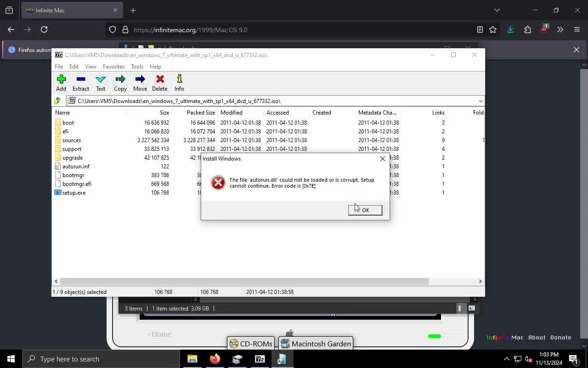Select the upgrade folder
Image resolution: width=588 pixels, height=368 pixels.
pos(73,158)
